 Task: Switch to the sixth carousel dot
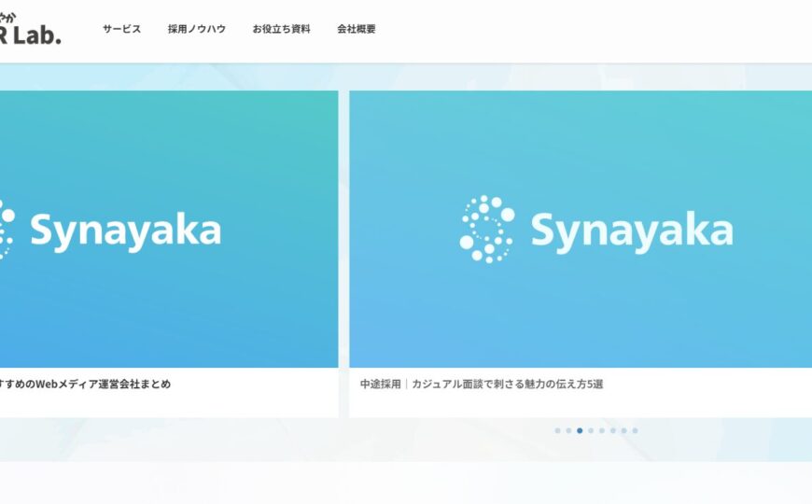(613, 430)
